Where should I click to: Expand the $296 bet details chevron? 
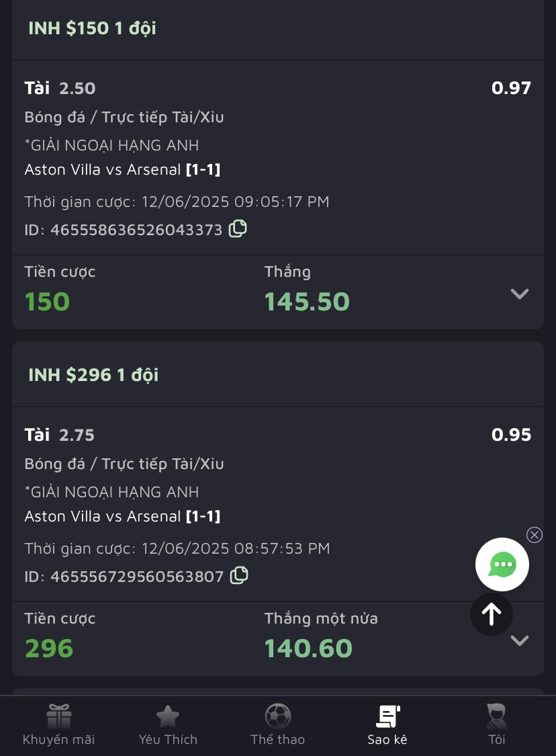click(520, 640)
